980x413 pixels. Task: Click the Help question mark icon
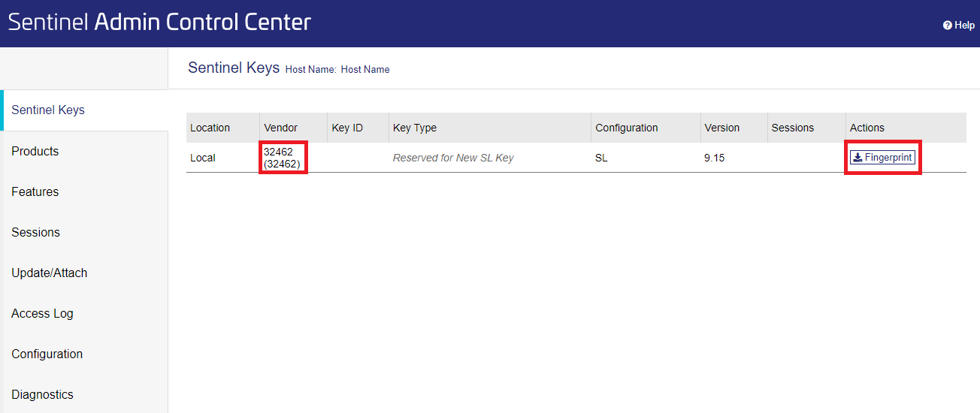(948, 25)
